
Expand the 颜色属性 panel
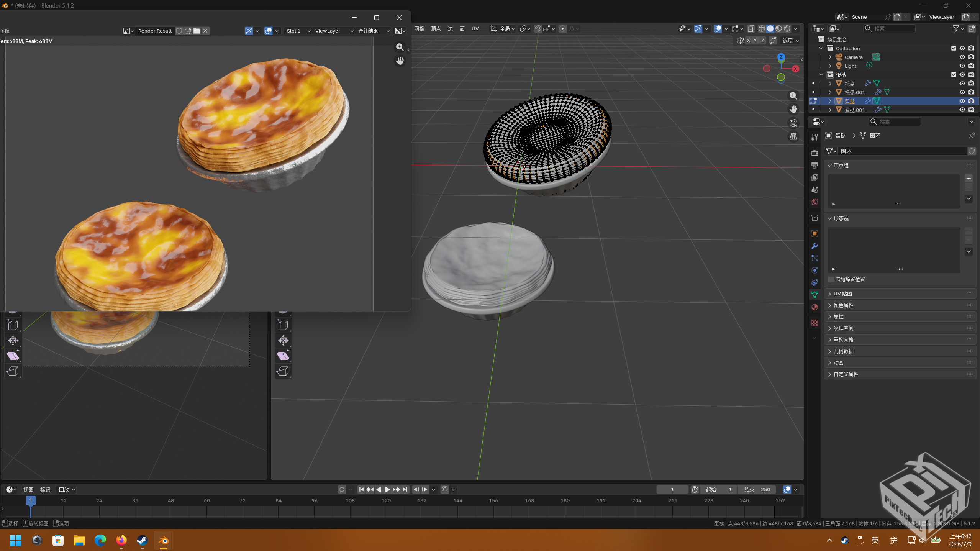click(x=899, y=305)
